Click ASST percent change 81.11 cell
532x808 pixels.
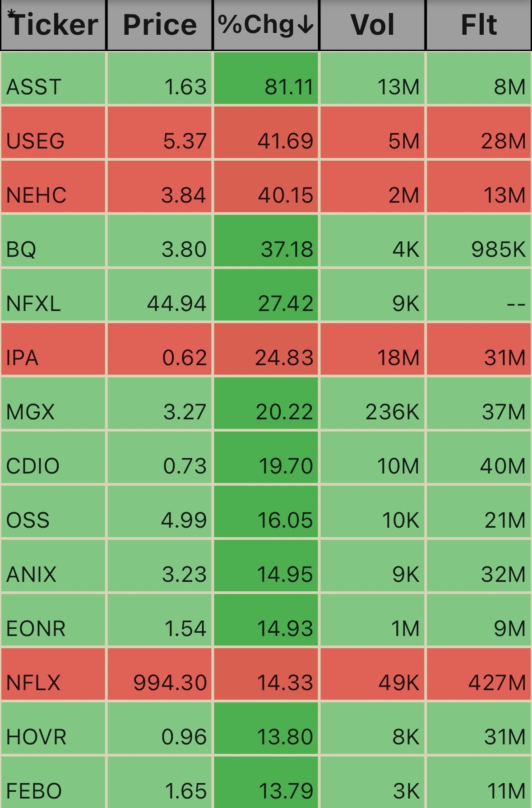[x=266, y=78]
